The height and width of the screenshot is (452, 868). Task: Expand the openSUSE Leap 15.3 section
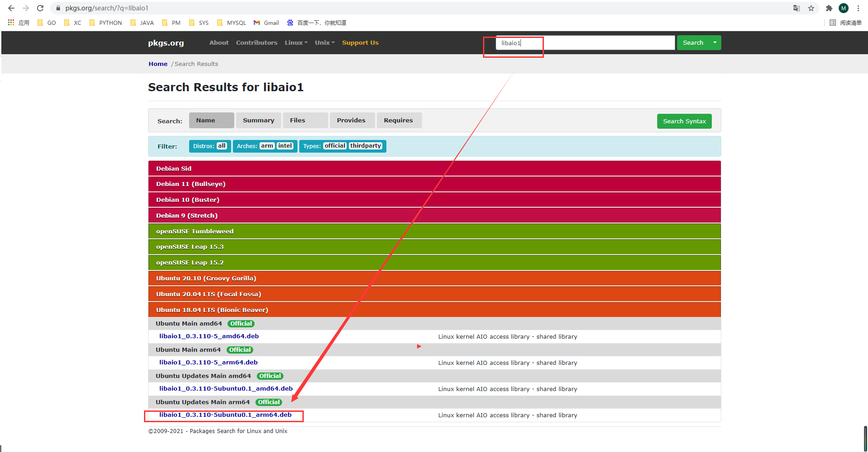coord(434,247)
